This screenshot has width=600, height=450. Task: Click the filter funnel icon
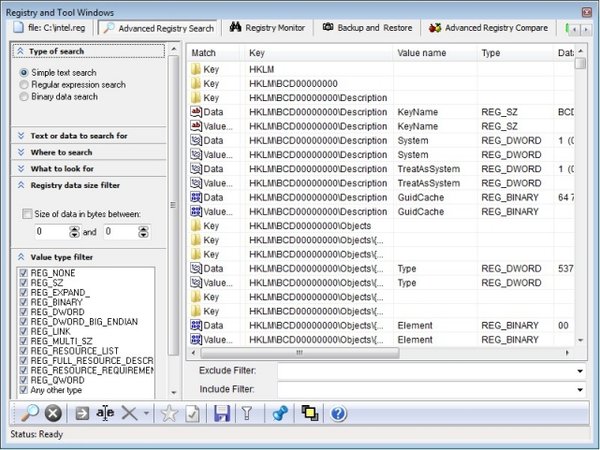[246, 413]
